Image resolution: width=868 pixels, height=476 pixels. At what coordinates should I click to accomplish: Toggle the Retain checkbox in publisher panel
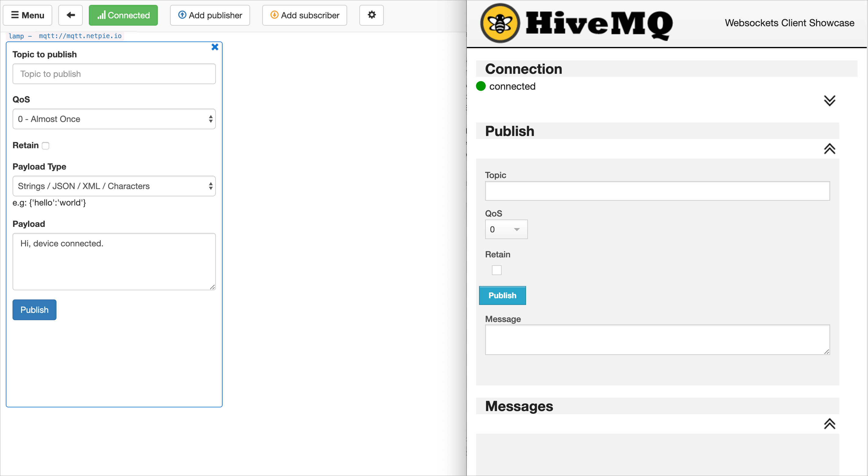point(46,146)
